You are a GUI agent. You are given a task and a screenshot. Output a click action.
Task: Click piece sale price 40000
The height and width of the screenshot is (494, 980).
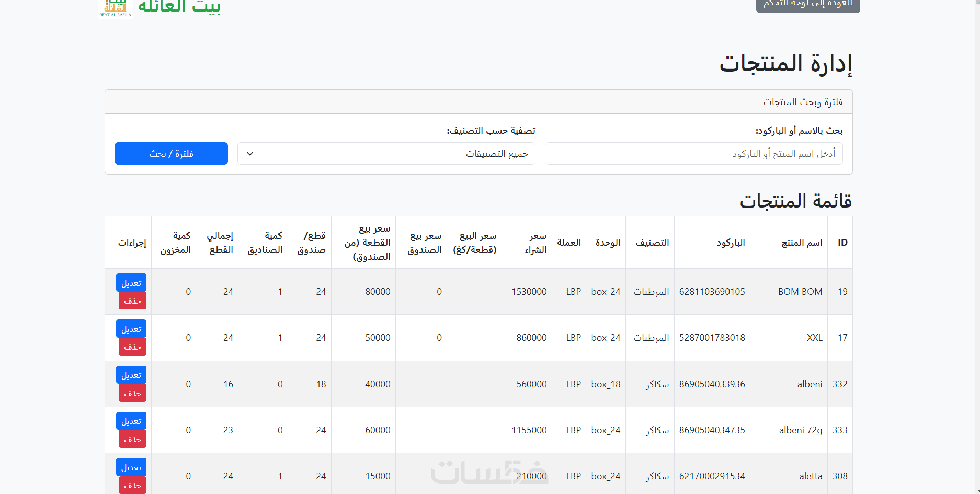pos(378,384)
